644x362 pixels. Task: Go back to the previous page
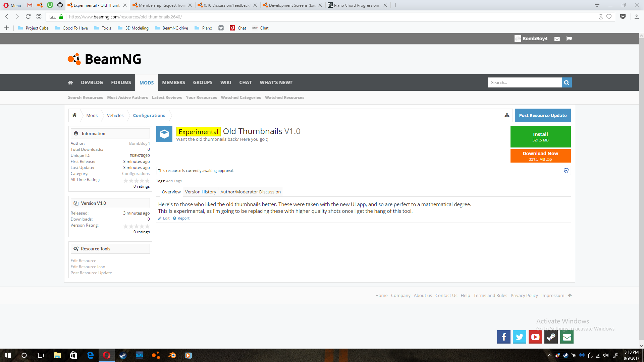[7, 17]
